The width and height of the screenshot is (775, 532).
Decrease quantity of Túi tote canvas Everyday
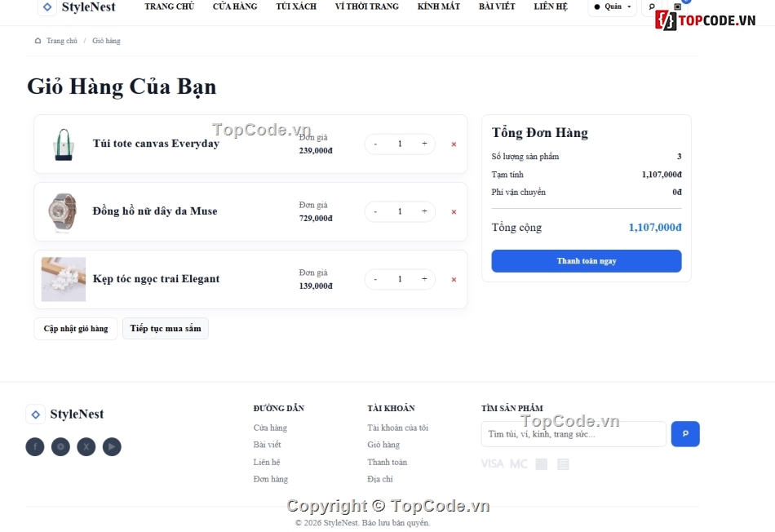(x=375, y=144)
